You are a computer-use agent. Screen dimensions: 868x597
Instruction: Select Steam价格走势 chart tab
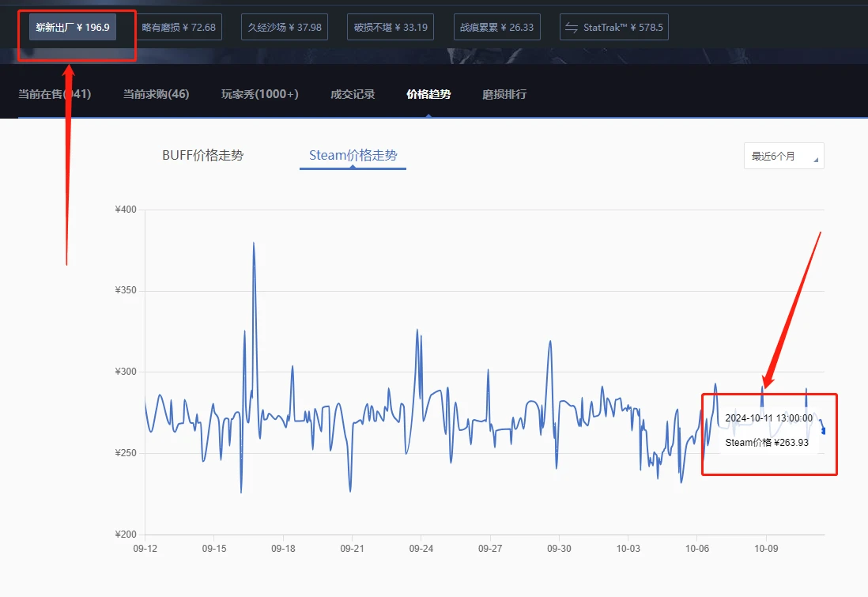353,156
